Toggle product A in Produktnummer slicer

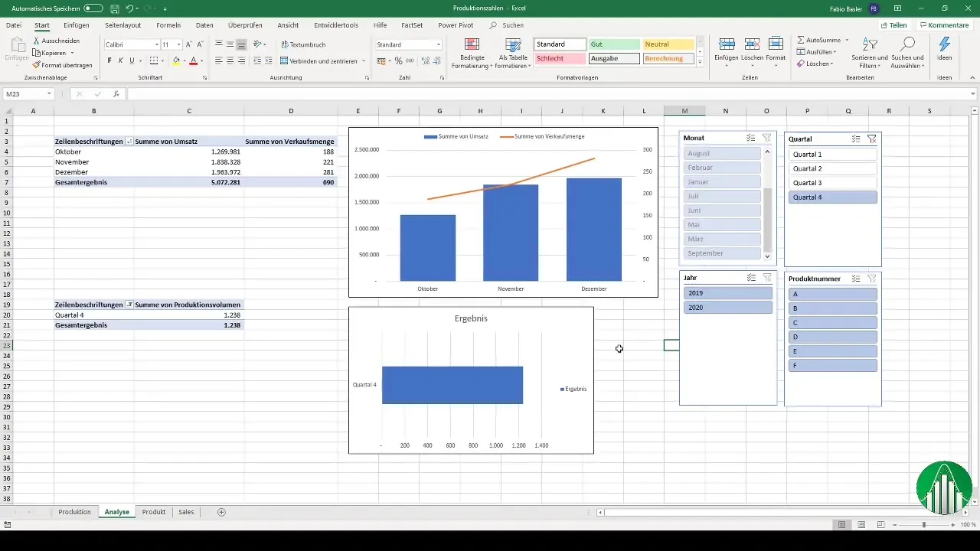click(x=832, y=294)
